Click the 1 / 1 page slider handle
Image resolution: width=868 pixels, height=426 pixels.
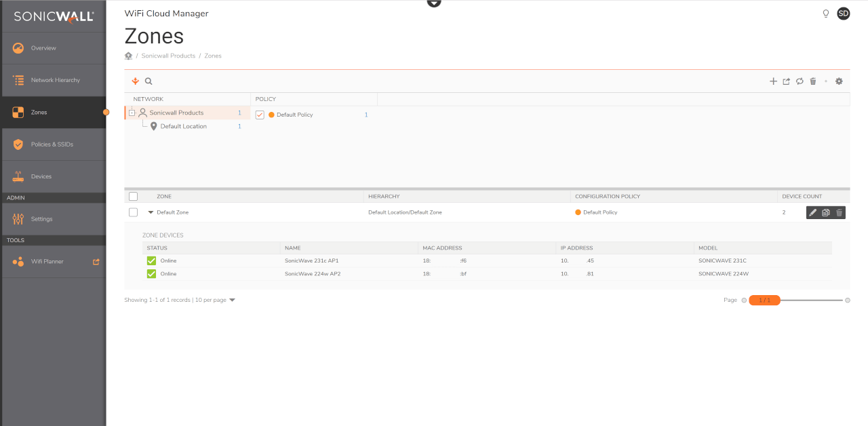[x=764, y=300]
